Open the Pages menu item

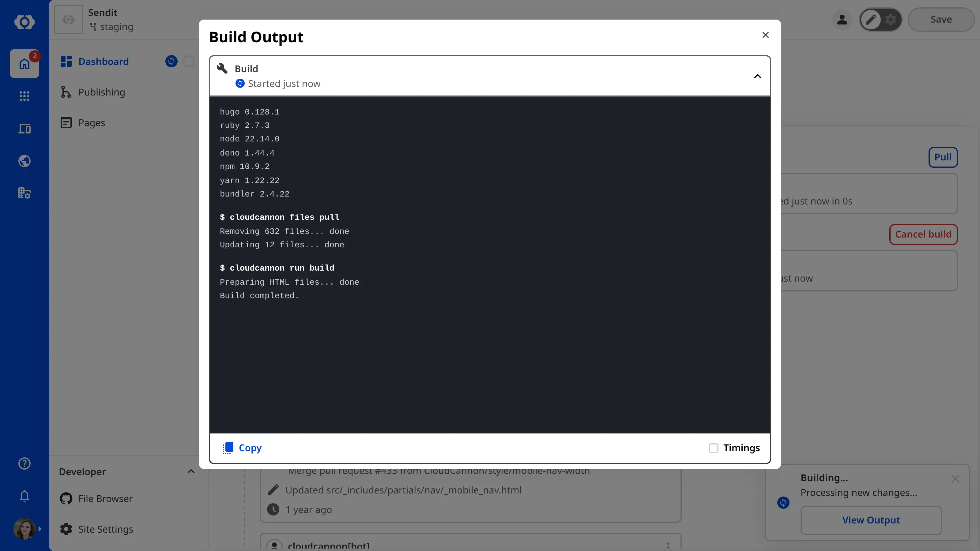(x=92, y=122)
